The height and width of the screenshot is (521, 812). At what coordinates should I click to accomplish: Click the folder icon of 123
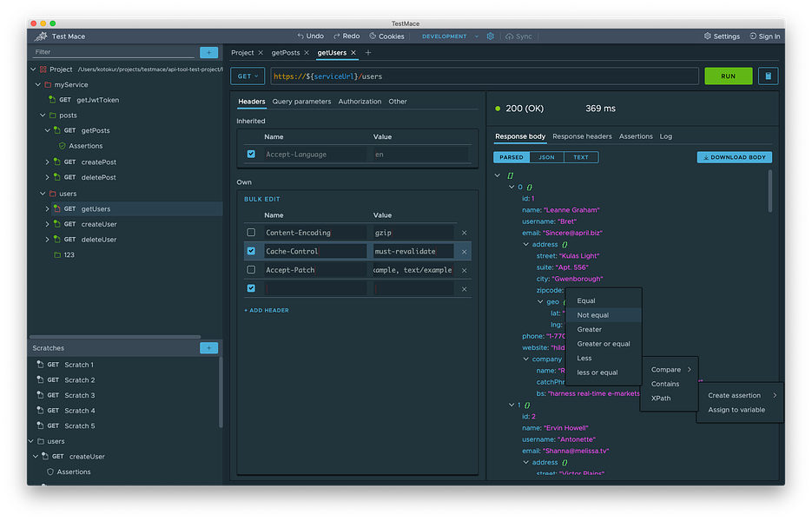click(57, 254)
